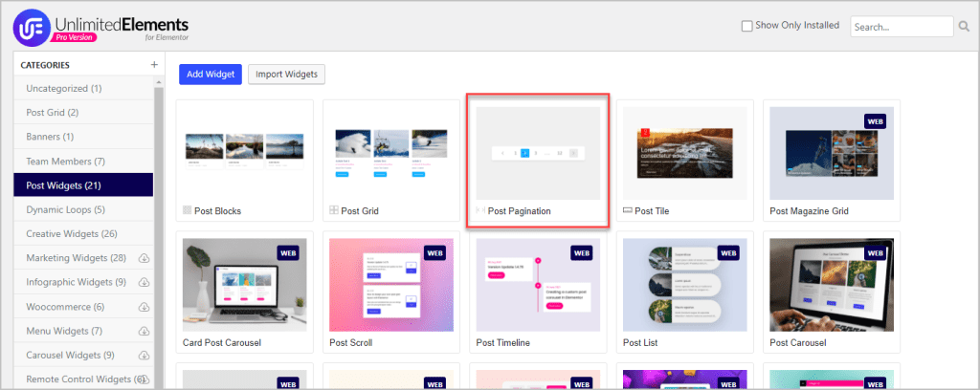
Task: Select Banners (1) category
Action: click(84, 137)
